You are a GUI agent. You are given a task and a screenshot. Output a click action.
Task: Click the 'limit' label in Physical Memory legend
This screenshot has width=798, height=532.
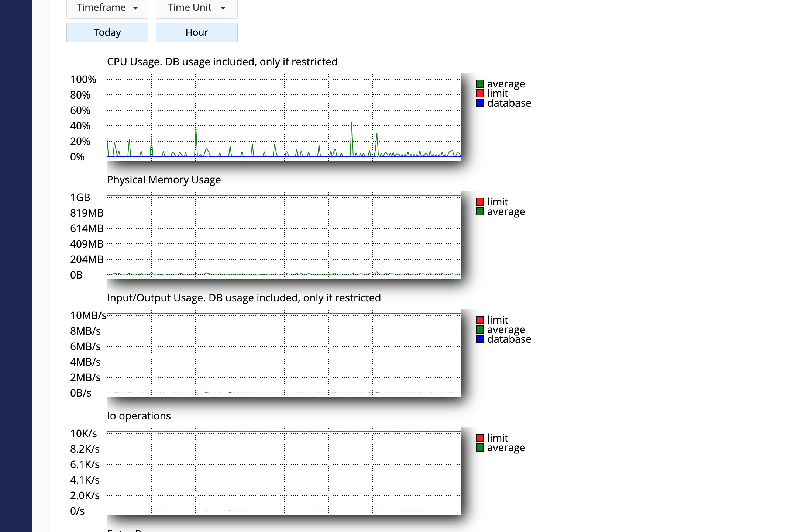click(498, 202)
